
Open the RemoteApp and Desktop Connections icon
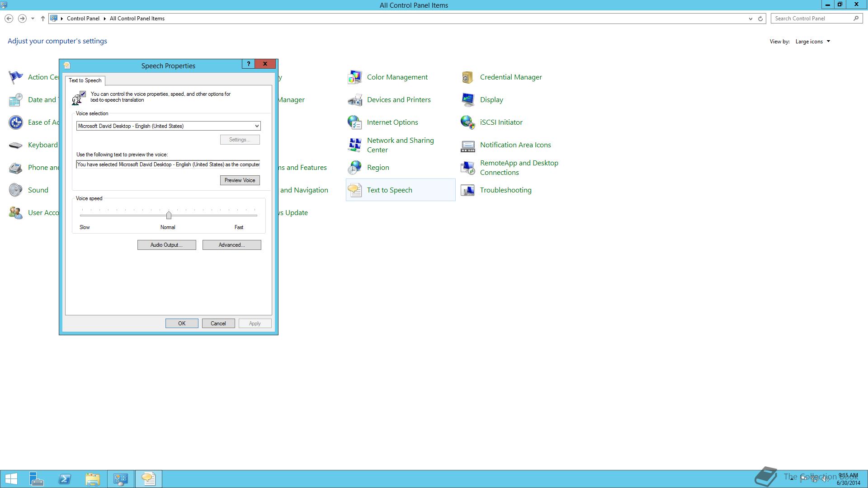[x=468, y=168]
